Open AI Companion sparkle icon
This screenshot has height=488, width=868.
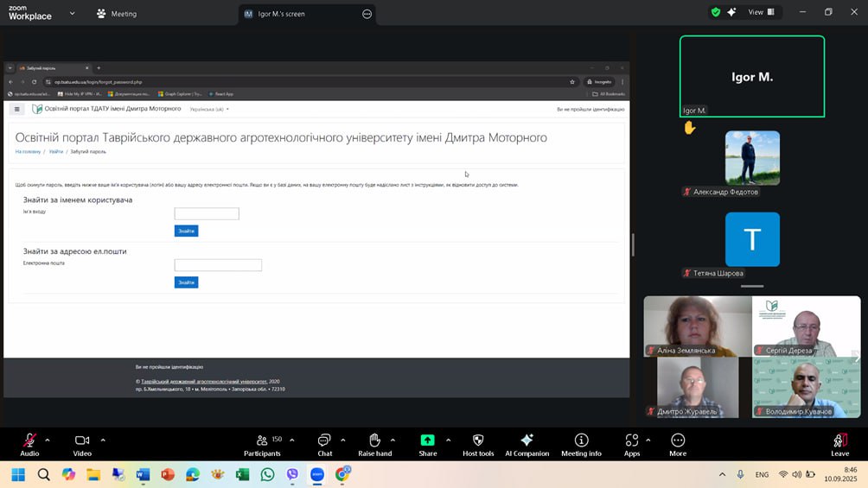tap(527, 445)
